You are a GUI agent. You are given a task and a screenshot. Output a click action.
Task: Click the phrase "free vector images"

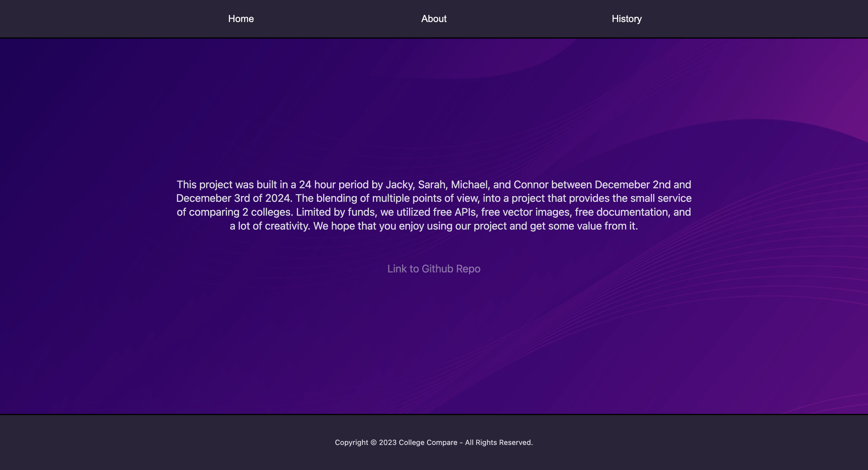[x=526, y=212]
